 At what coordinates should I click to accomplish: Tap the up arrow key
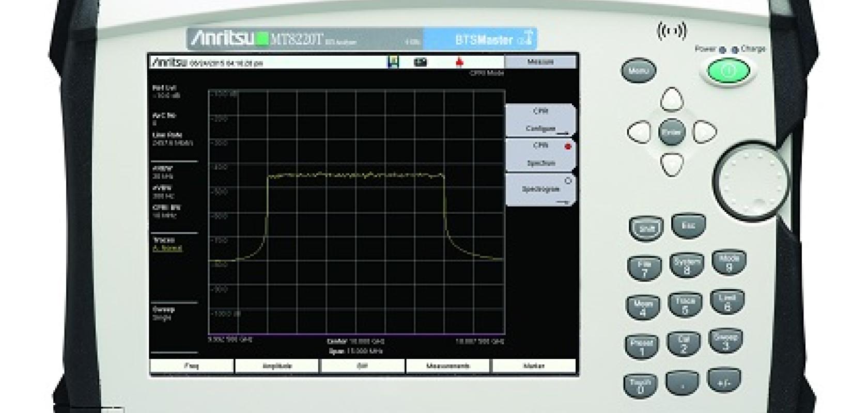(x=672, y=99)
